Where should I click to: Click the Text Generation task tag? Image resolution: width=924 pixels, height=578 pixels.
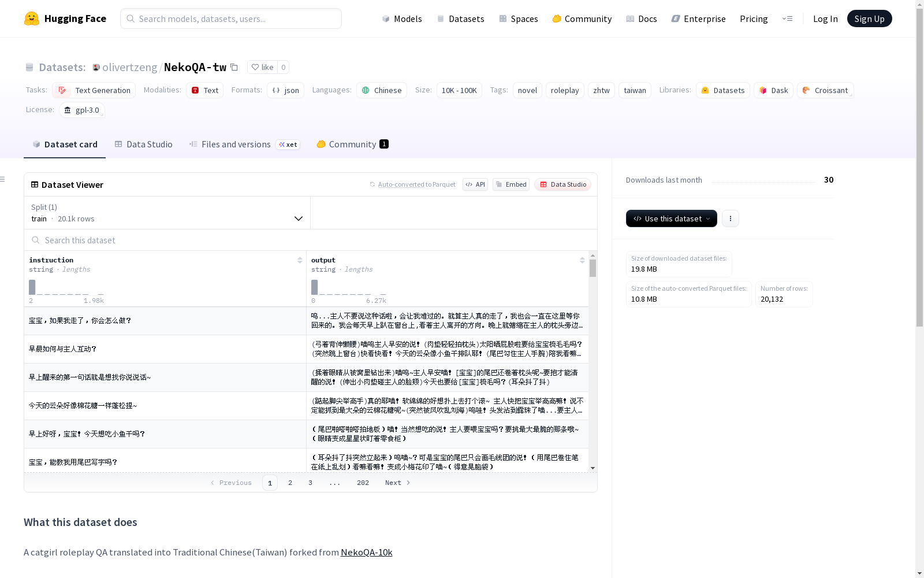[x=94, y=90]
